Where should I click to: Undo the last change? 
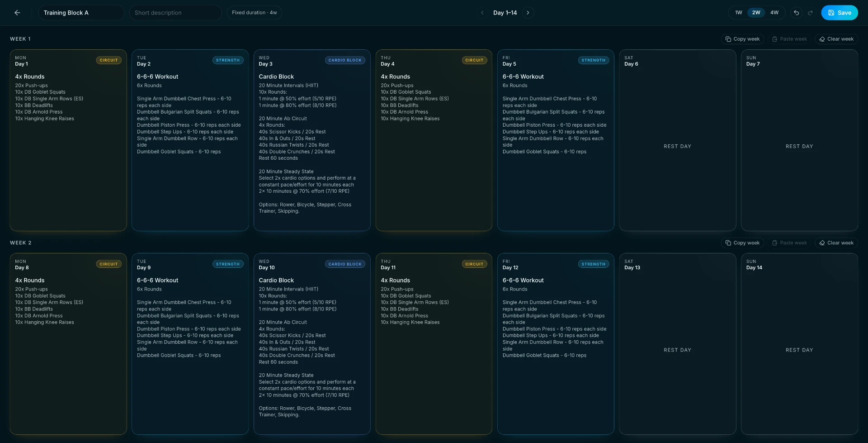(x=797, y=13)
